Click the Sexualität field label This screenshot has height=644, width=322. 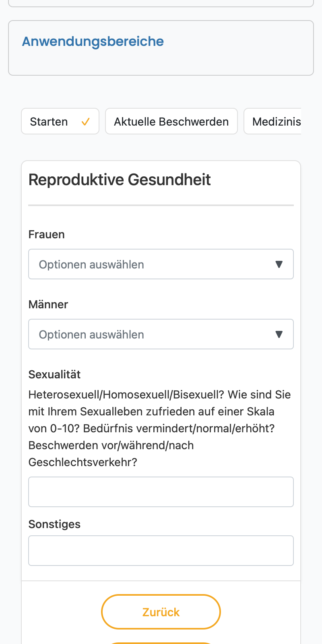coord(55,375)
